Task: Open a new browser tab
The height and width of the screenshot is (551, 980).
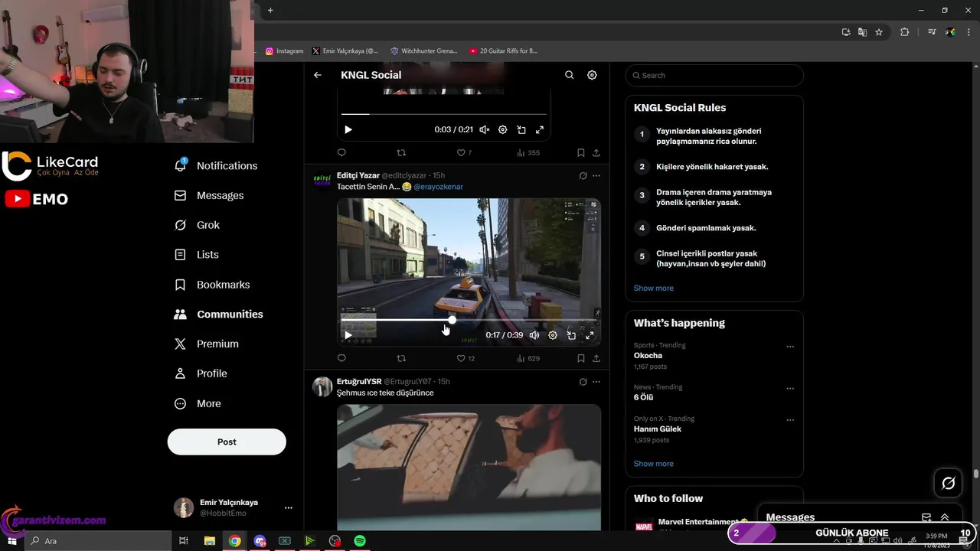Action: 270,11
